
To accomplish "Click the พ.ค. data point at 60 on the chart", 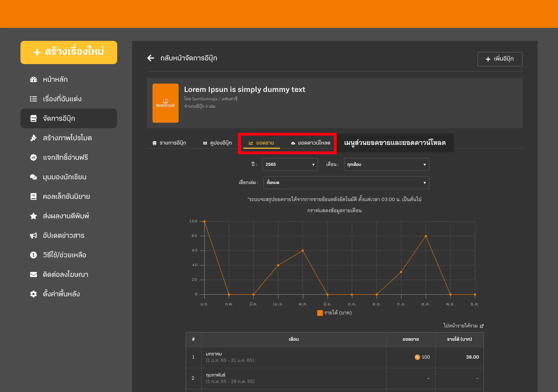I will click(x=302, y=251).
